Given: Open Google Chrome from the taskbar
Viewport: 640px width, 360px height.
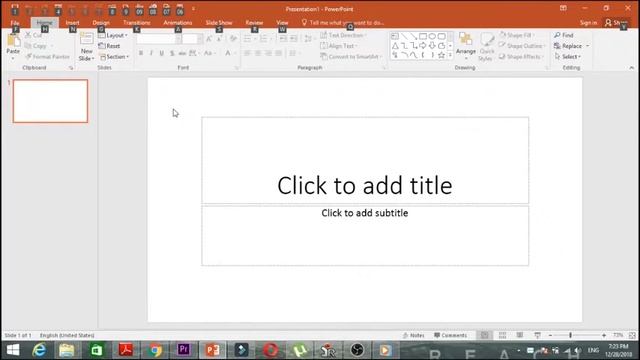Looking at the screenshot, I should 155,350.
